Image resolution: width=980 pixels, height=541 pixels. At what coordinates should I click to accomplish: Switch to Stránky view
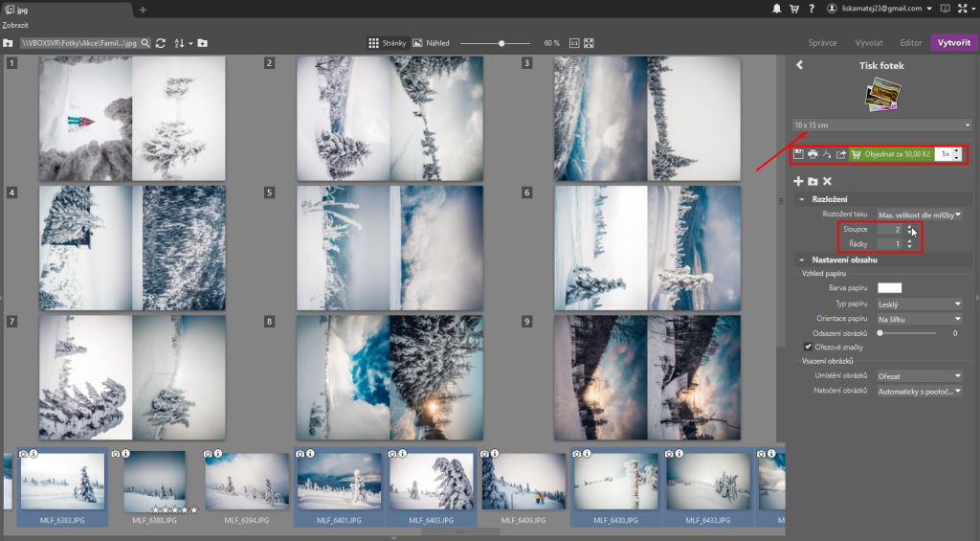click(x=388, y=43)
